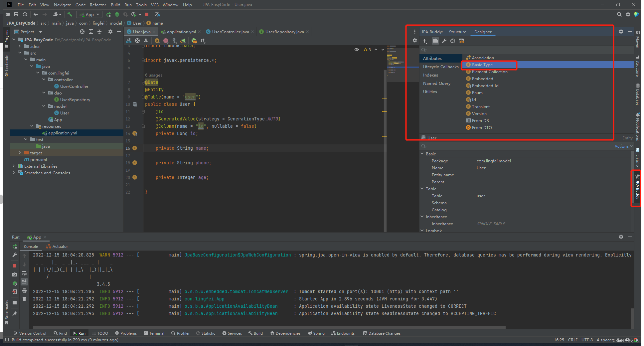Screen dimensions: 644x346
Task: Click the Collapse All icon in Project panel
Action: [x=99, y=32]
